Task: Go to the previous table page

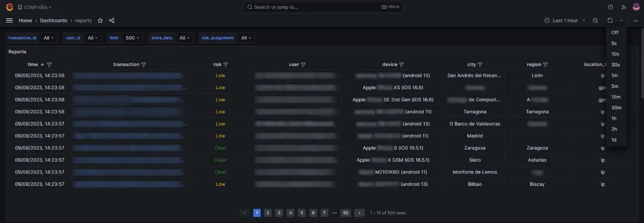Action: (245, 213)
